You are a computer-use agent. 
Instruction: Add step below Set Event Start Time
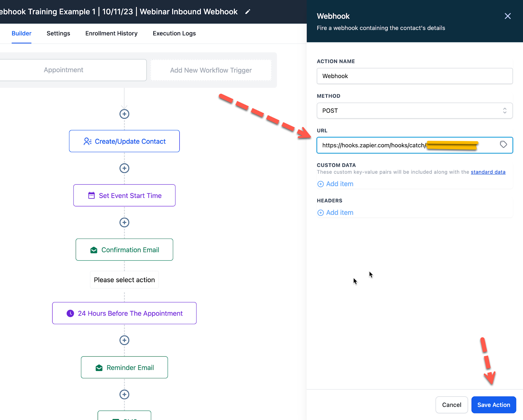(124, 222)
